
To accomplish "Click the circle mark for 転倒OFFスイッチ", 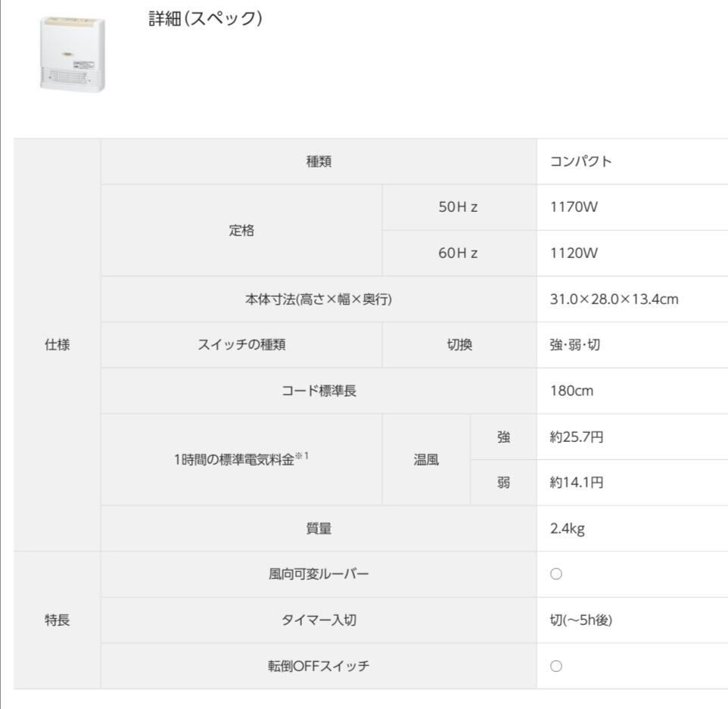I will 555,667.
